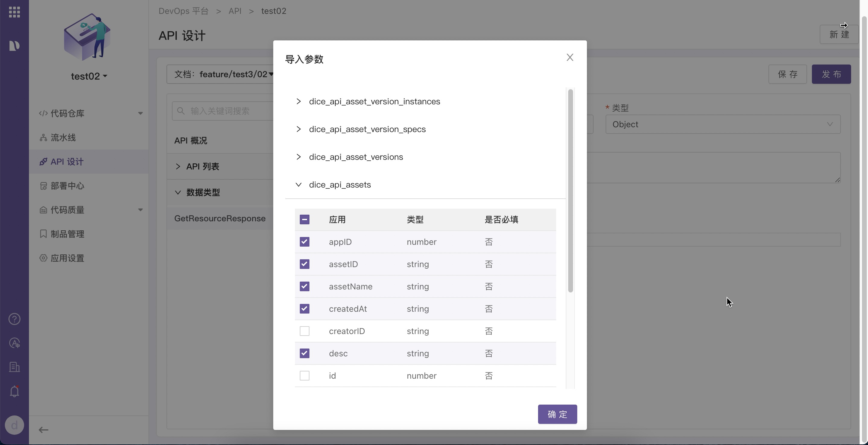The height and width of the screenshot is (445, 868).
Task: Open the apps grid menu icon
Action: pos(14,12)
